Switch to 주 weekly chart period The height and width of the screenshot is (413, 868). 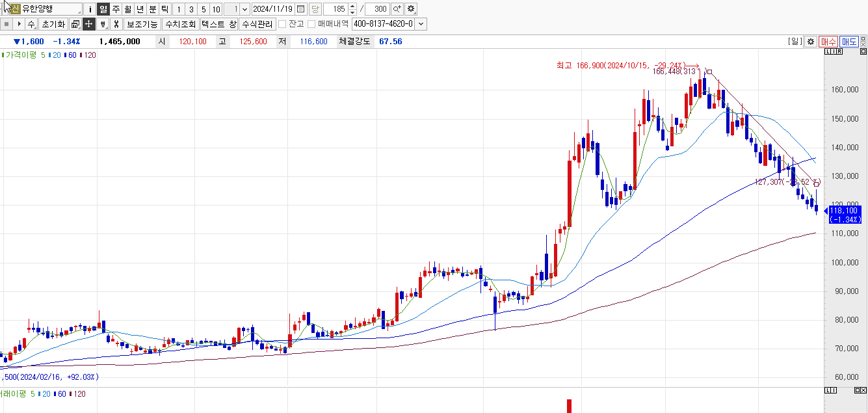pyautogui.click(x=116, y=9)
